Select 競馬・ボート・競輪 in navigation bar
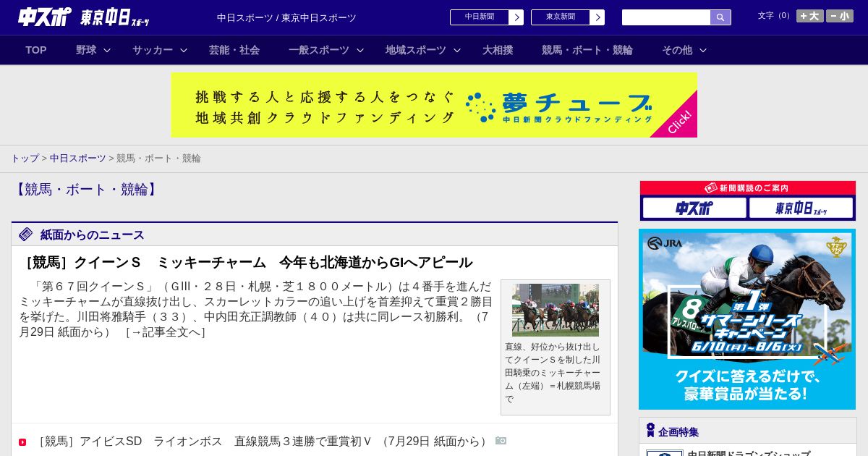 [x=587, y=50]
